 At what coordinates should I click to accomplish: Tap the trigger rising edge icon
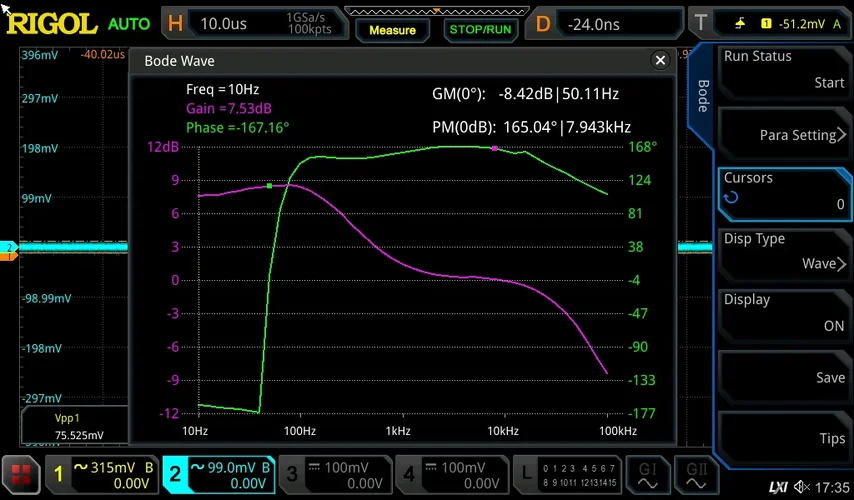(x=740, y=23)
